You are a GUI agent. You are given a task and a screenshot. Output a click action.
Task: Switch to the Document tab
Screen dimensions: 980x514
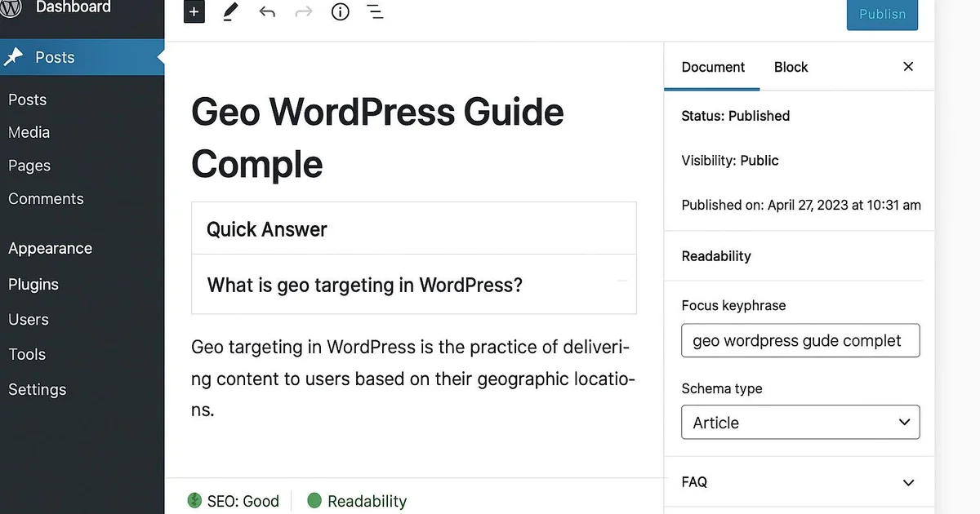713,67
